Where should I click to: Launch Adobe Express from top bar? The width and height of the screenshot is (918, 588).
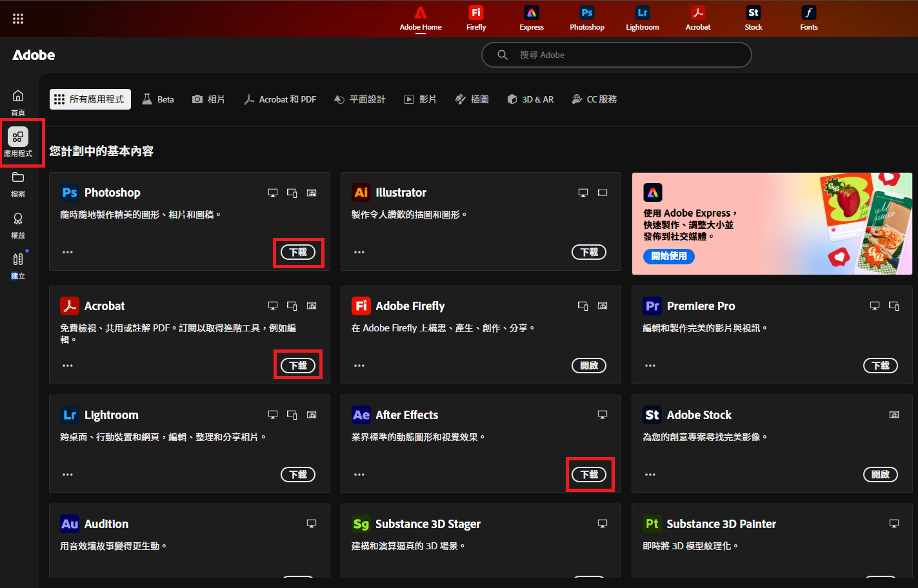coord(532,18)
